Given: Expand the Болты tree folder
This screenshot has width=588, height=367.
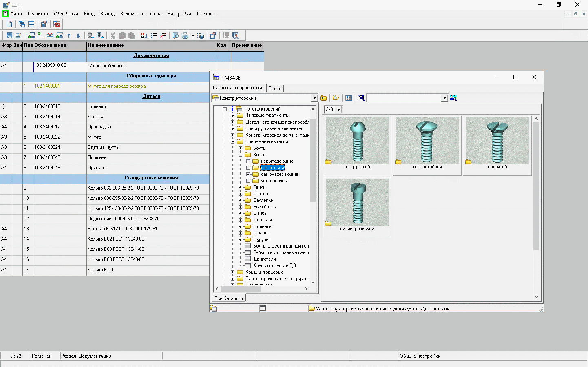Looking at the screenshot, I should click(241, 148).
